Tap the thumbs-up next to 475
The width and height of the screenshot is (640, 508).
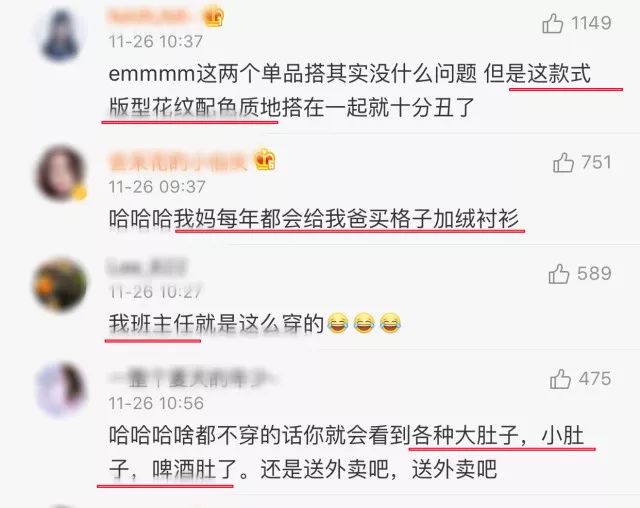point(560,379)
